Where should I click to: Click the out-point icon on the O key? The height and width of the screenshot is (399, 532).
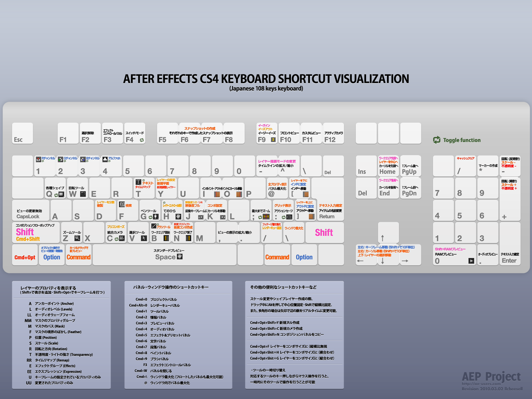239,194
